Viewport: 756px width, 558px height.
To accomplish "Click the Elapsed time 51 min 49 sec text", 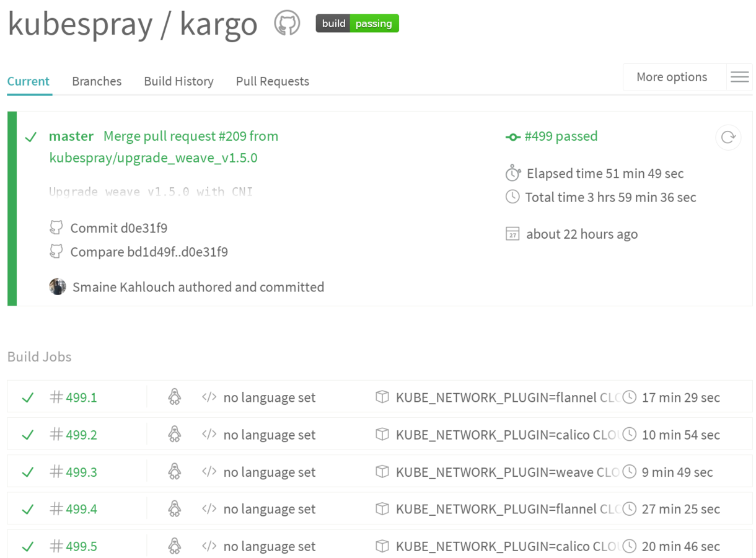I will click(x=605, y=174).
